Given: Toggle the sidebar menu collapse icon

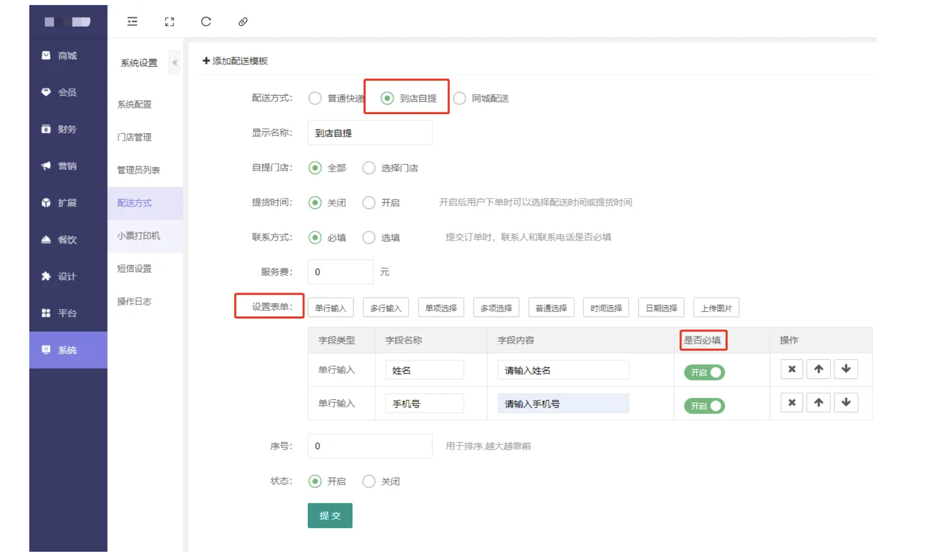Looking at the screenshot, I should click(132, 22).
